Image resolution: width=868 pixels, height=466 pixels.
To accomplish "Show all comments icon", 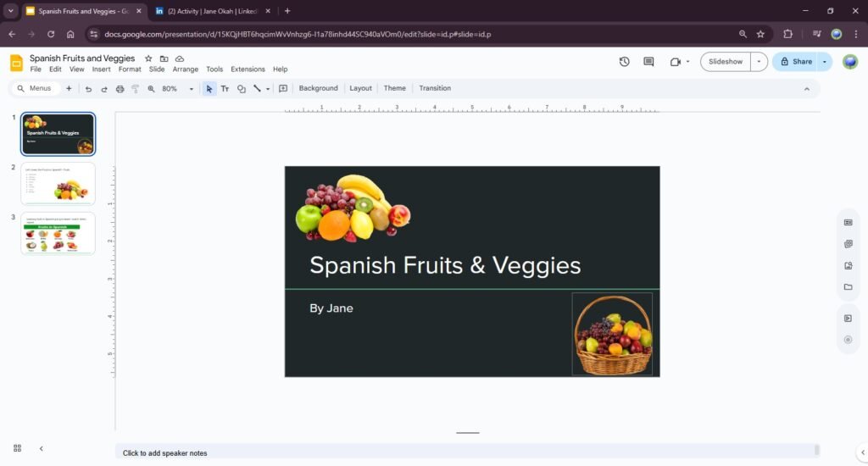I will (x=648, y=62).
